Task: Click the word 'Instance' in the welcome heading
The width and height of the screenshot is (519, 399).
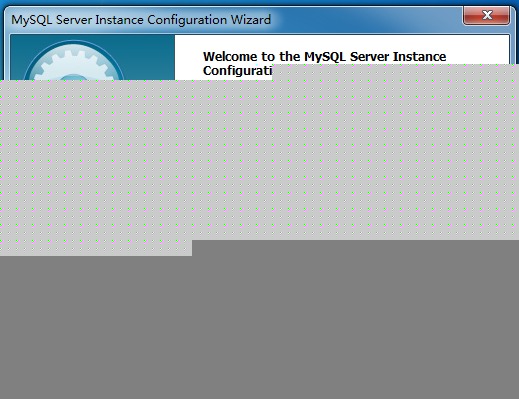Action: click(x=419, y=56)
